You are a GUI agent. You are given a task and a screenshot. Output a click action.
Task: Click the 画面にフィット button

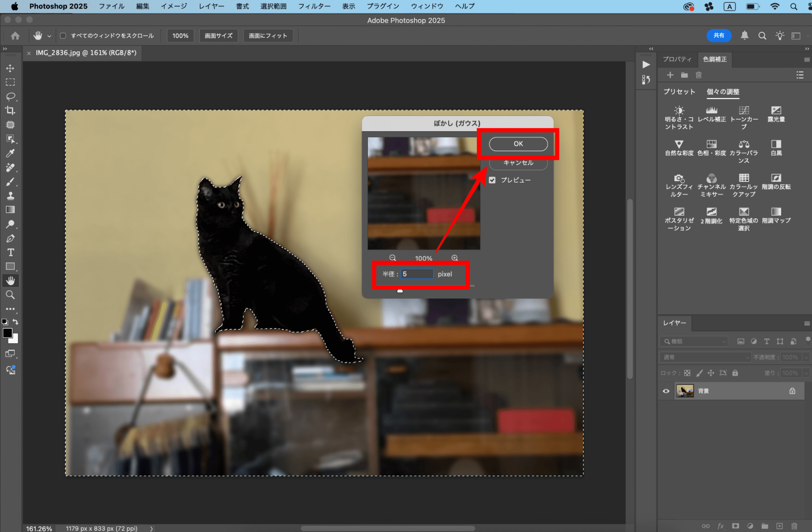[x=268, y=36]
